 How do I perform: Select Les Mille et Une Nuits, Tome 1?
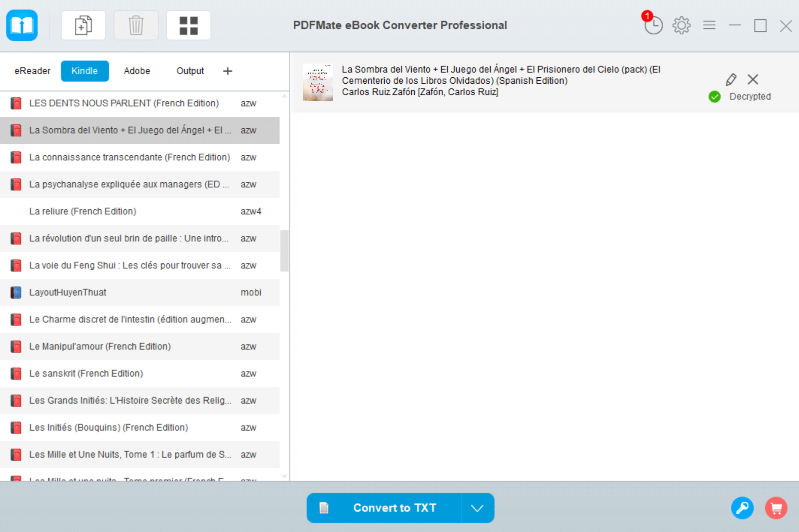[140, 455]
